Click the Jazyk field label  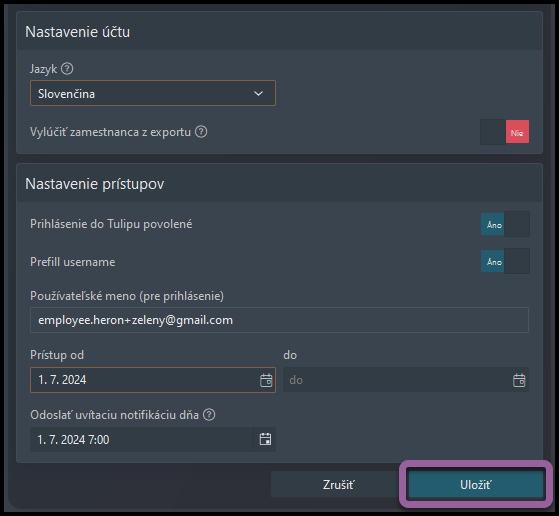(x=43, y=69)
